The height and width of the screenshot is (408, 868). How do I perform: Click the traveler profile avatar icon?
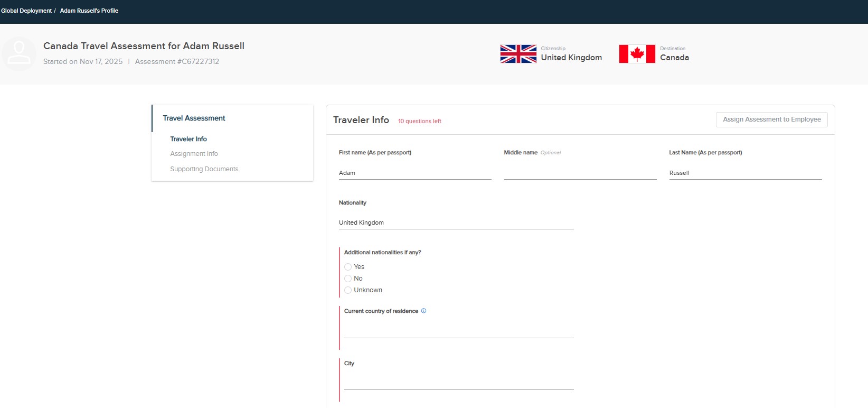19,54
